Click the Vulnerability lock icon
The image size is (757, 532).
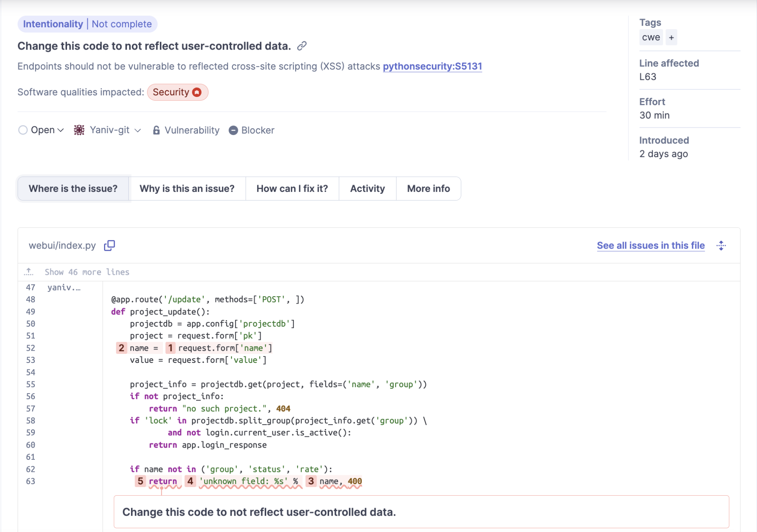point(156,130)
